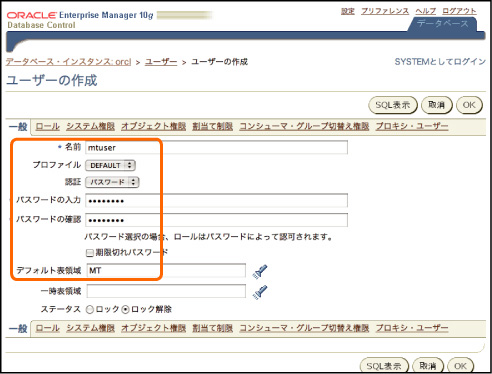492x374 pixels.
Task: Open the 認証 パスワード dropdown
Action: pos(112,182)
